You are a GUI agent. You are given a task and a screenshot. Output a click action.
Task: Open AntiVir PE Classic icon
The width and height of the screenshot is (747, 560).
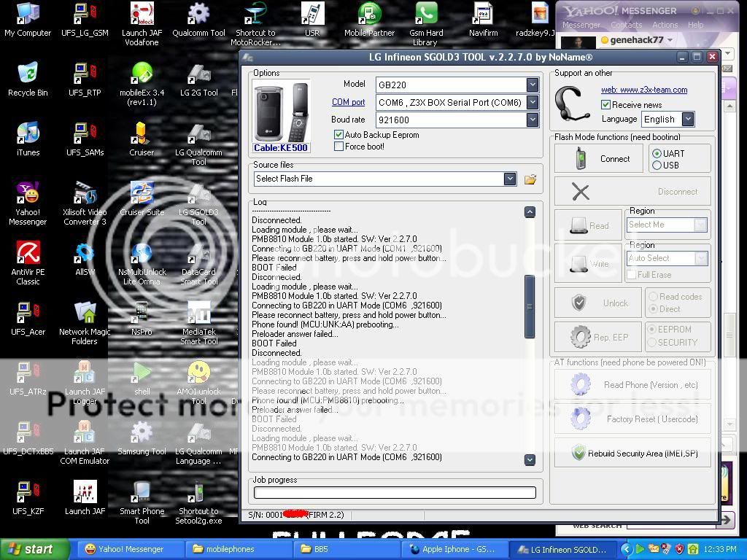point(28,264)
